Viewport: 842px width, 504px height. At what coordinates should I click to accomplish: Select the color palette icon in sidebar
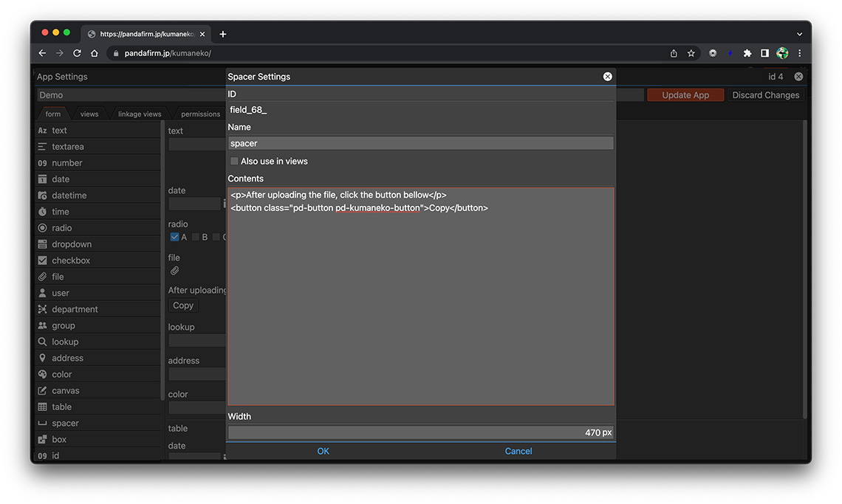[x=42, y=374]
